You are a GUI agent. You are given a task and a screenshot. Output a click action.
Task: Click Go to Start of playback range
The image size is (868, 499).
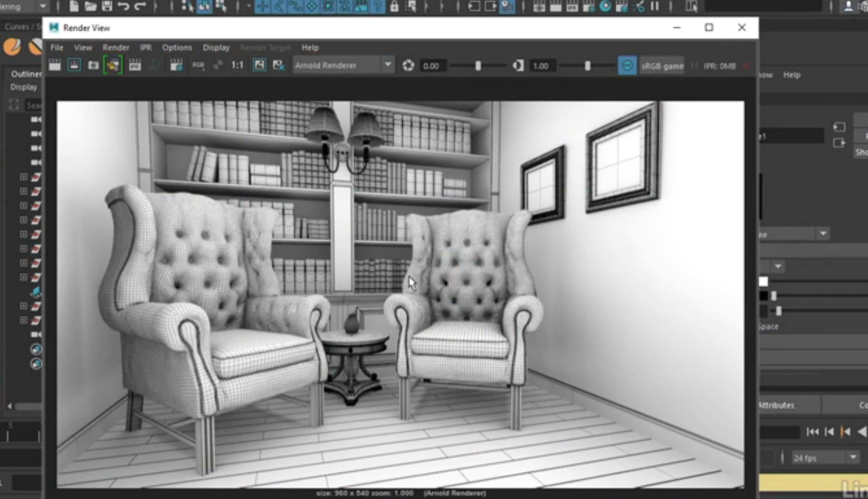pos(812,432)
